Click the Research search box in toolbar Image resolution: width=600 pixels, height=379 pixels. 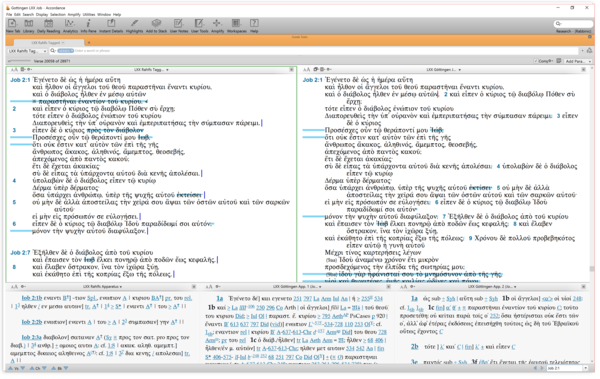pyautogui.click(x=573, y=24)
